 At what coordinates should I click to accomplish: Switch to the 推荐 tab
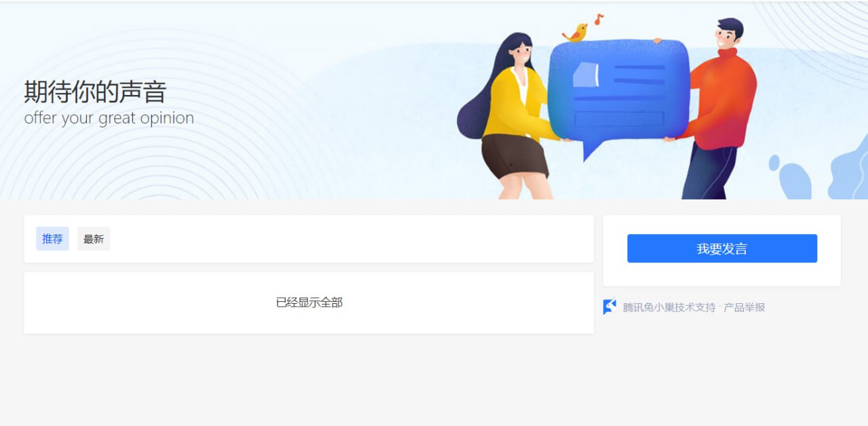pyautogui.click(x=52, y=239)
